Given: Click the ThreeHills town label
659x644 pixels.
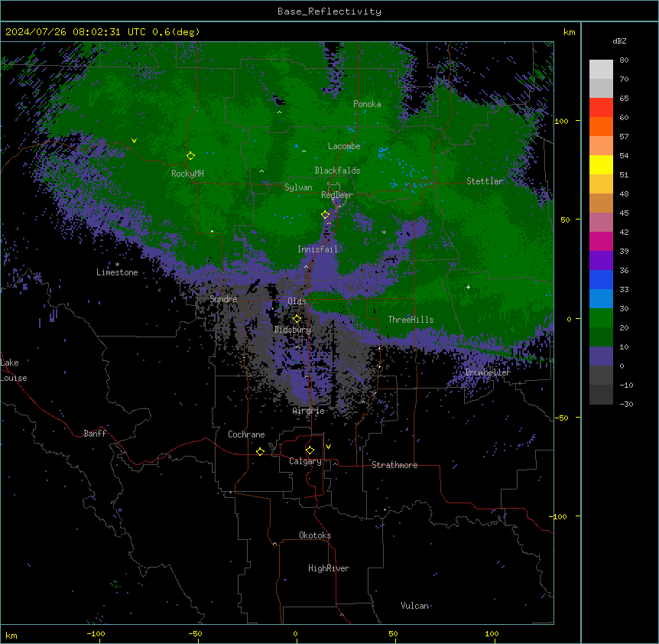Looking at the screenshot, I should coord(411,320).
